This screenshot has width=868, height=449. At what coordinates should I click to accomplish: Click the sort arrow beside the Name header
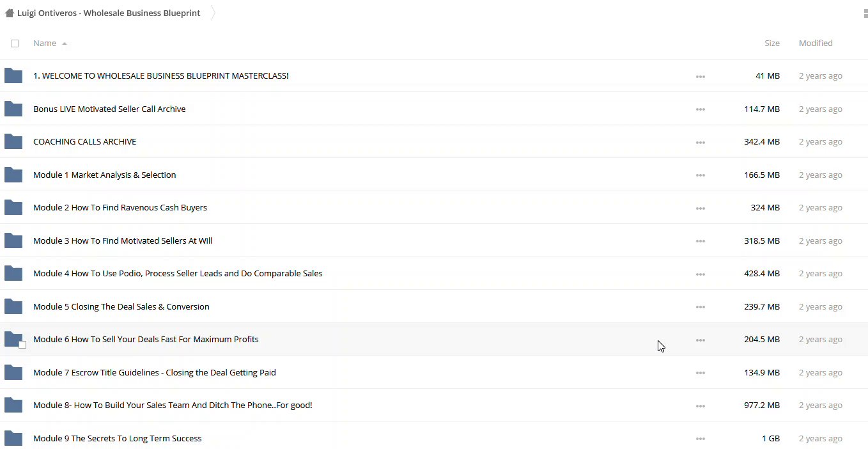[65, 43]
